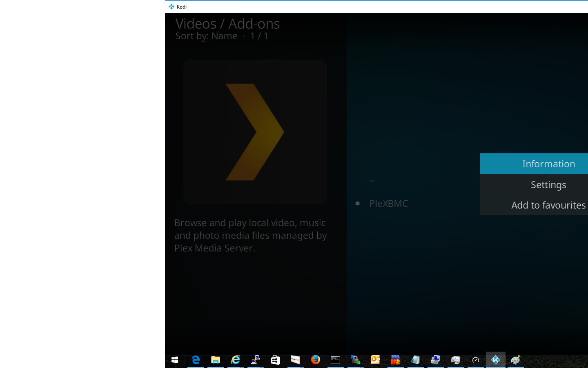Viewport: 588px width, 368px height.
Task: Switch to Kodi taskbar button
Action: click(496, 360)
